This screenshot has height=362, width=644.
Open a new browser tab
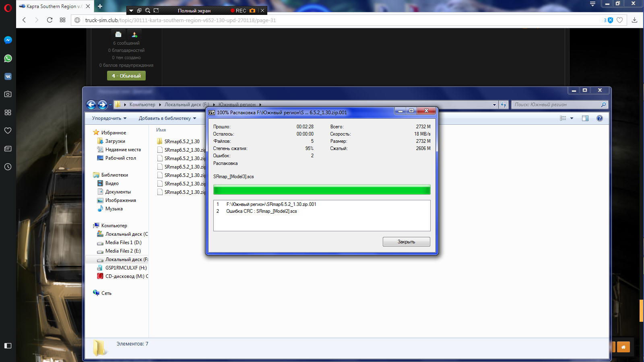point(100,6)
